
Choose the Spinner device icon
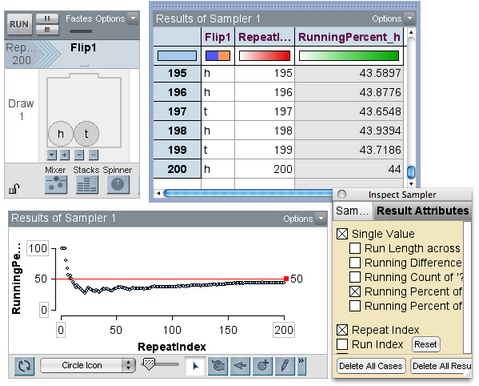(x=118, y=184)
